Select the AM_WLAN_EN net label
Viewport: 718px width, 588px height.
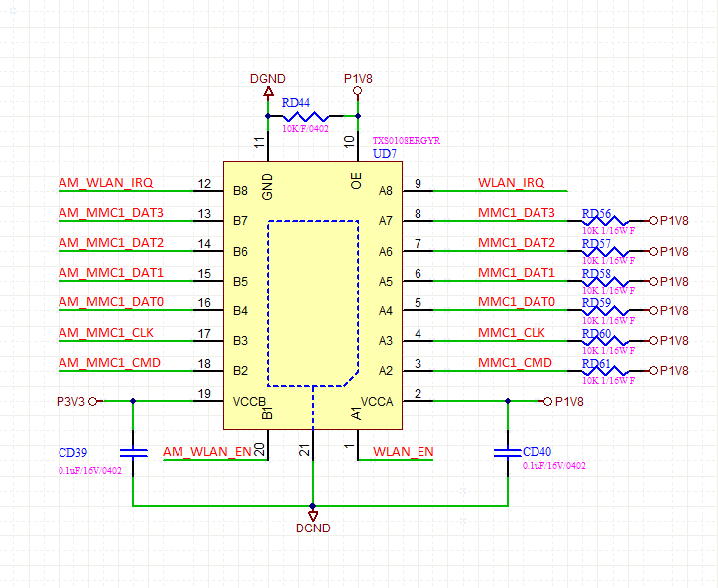click(207, 452)
